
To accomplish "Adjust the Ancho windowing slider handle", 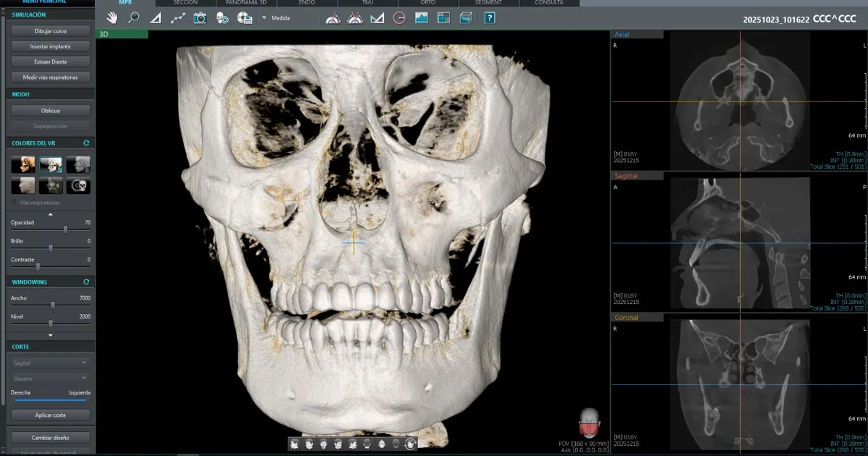I will (52, 305).
